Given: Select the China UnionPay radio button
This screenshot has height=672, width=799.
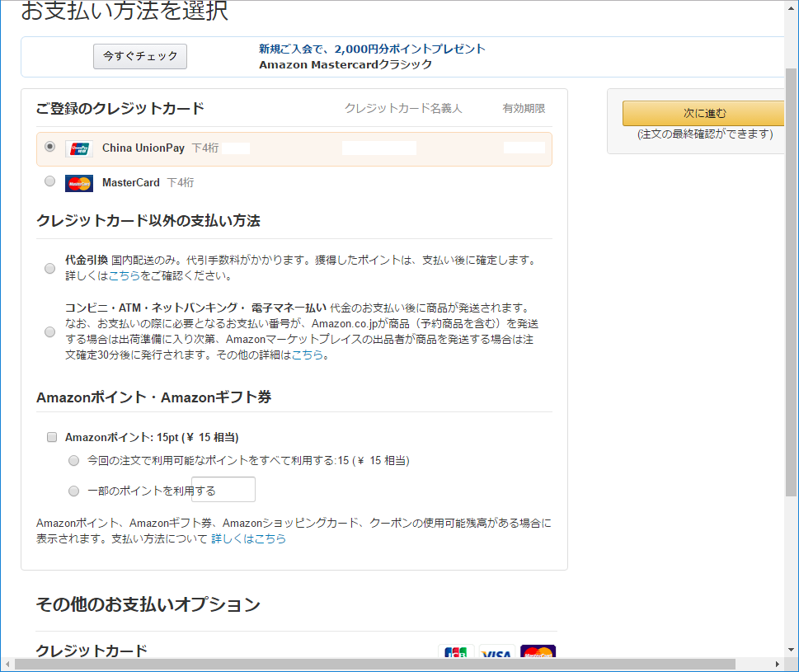Looking at the screenshot, I should click(x=50, y=147).
